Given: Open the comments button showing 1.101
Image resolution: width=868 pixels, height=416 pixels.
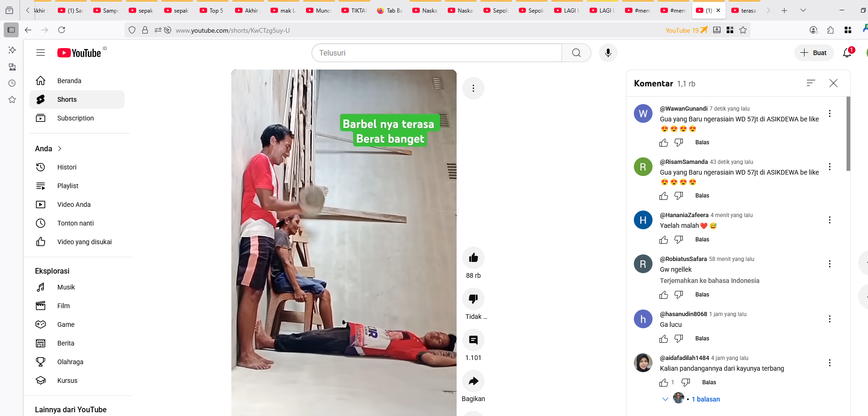Looking at the screenshot, I should coord(473,340).
